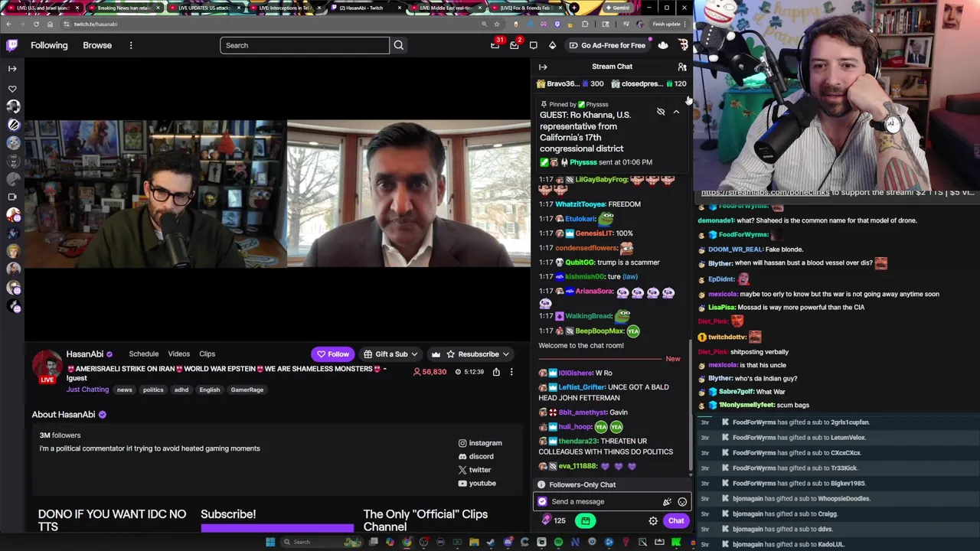Screen dimensions: 980x551
Task: Click the Twitch search box
Action: (305, 45)
